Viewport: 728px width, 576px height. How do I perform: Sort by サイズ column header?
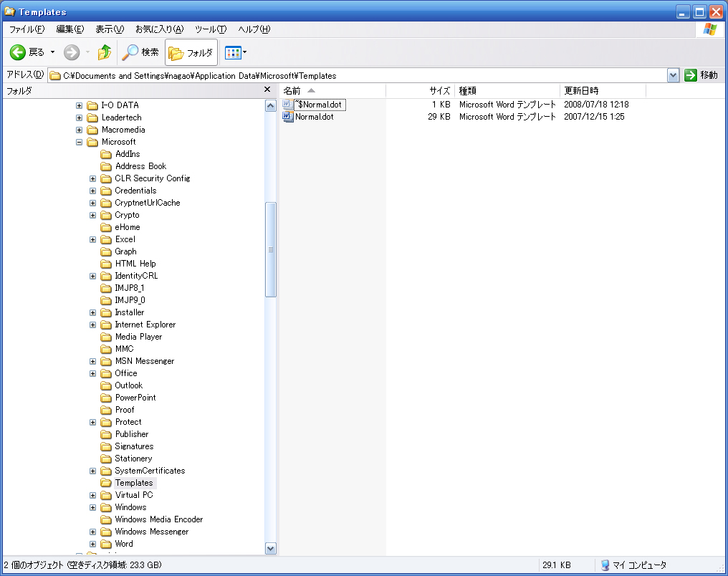(x=420, y=90)
